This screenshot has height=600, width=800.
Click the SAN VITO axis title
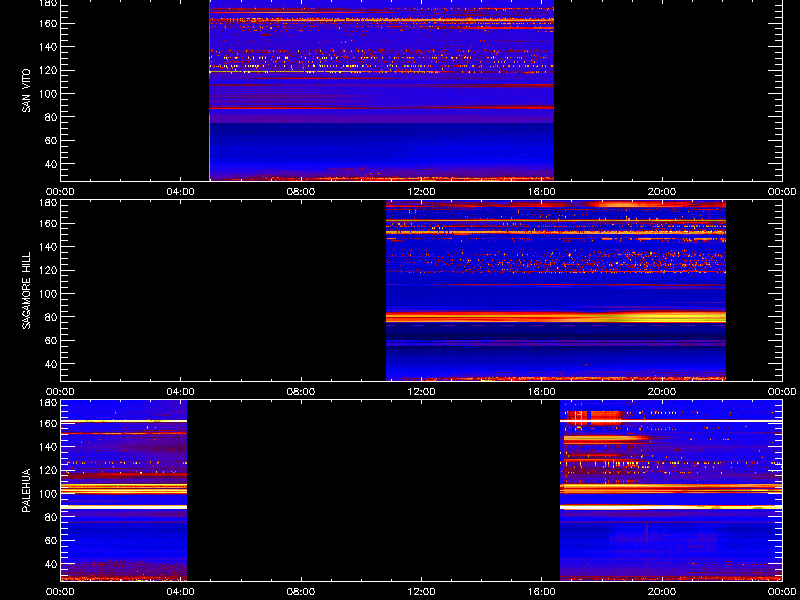click(27, 91)
